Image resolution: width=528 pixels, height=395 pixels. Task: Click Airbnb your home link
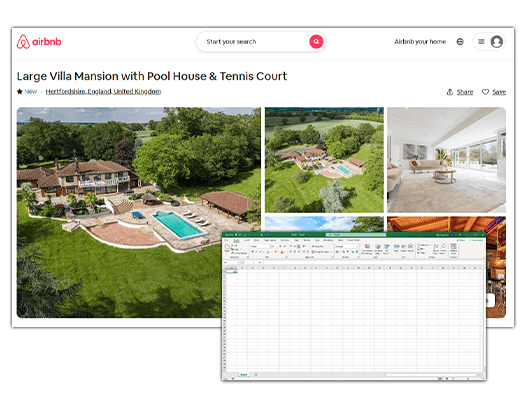pos(420,41)
